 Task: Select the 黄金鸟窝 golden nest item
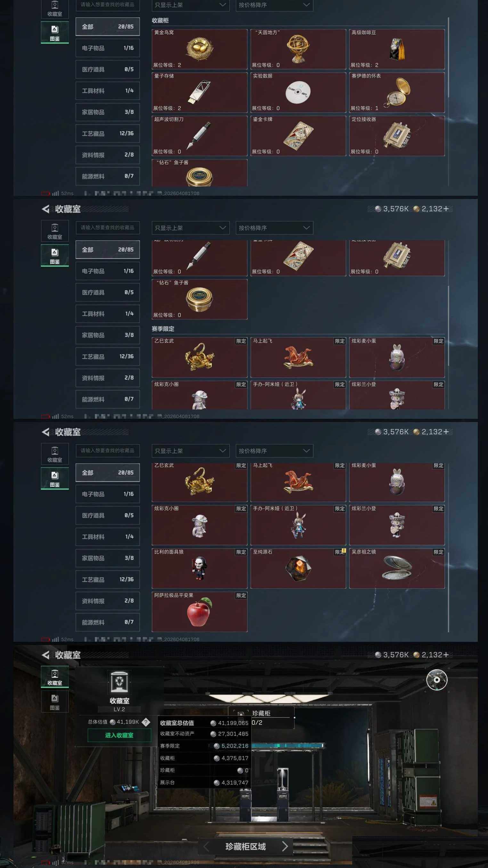tap(199, 49)
